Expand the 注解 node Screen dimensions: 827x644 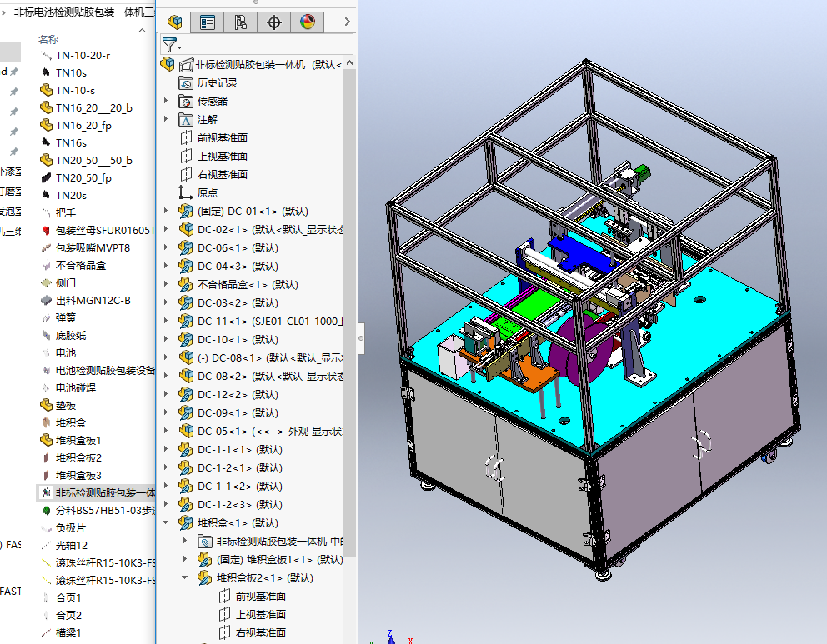[x=166, y=119]
